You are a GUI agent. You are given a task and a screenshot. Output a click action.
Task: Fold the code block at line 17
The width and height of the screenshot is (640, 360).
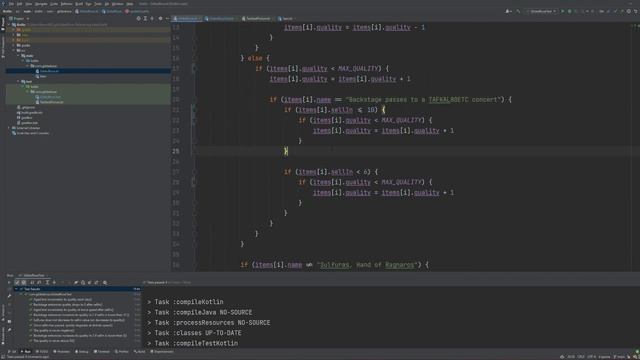tap(193, 69)
